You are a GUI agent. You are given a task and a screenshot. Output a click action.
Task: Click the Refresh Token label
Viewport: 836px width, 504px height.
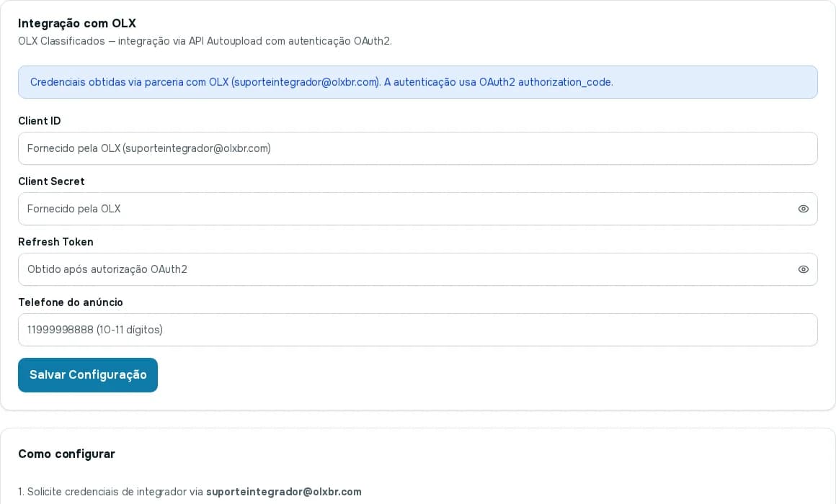(x=55, y=242)
